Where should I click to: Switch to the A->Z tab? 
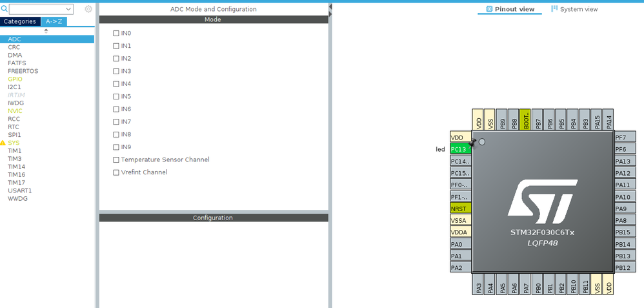[54, 21]
